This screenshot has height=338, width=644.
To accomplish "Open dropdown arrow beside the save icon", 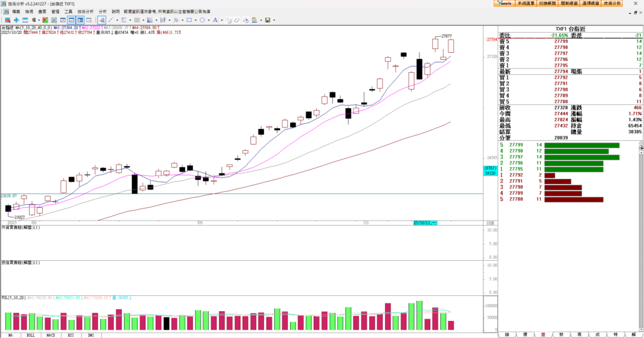I will pyautogui.click(x=275, y=20).
